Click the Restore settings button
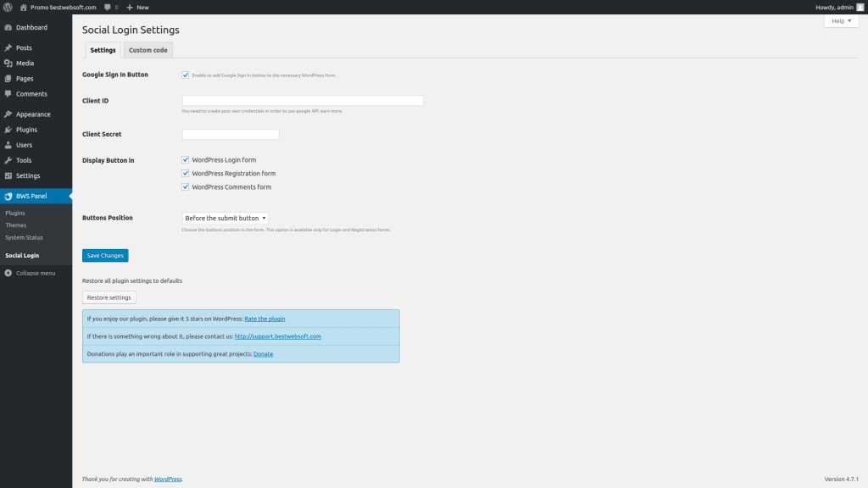 [x=109, y=297]
